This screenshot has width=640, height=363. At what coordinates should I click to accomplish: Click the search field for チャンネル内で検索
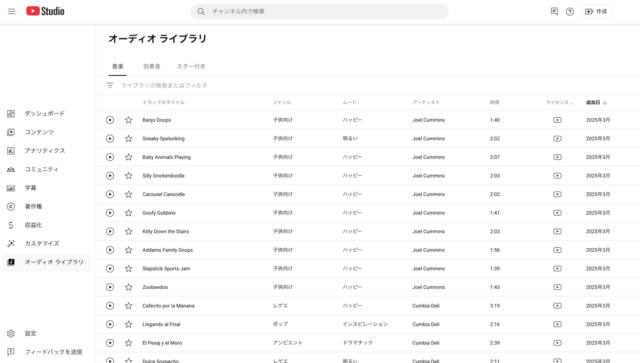[319, 11]
